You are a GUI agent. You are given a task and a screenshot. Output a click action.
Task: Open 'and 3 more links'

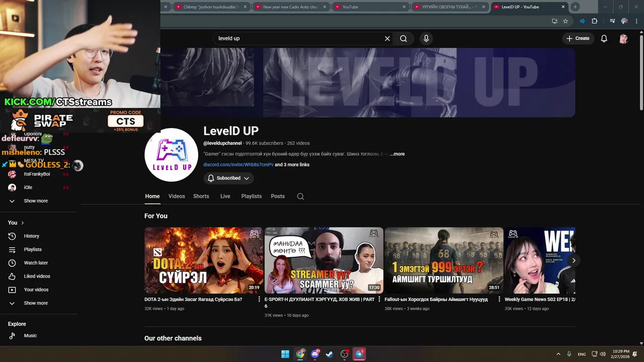coord(292,165)
